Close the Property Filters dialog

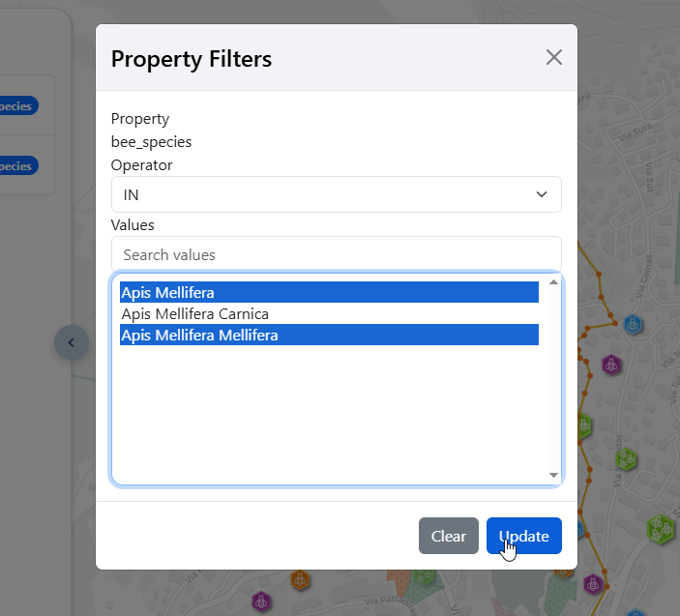[554, 57]
